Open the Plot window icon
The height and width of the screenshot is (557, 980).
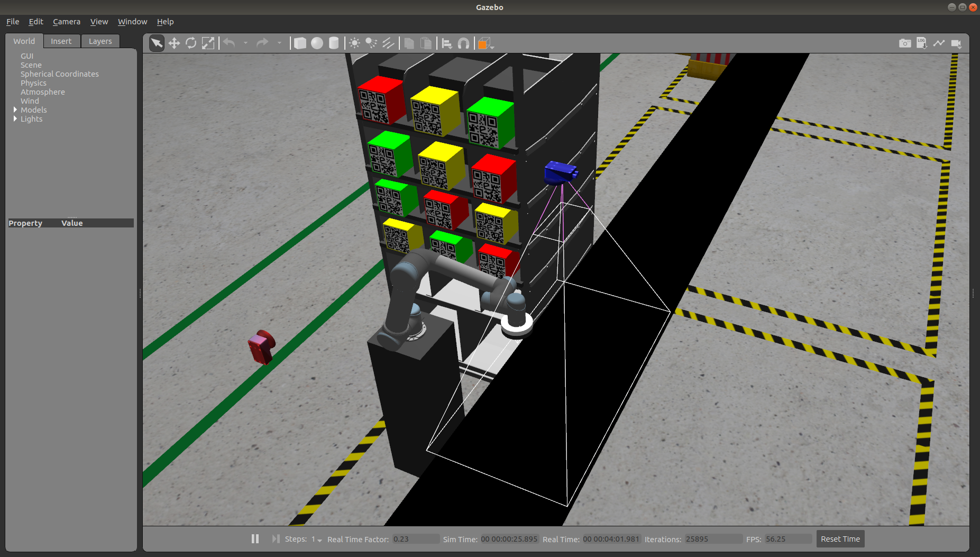pyautogui.click(x=939, y=43)
